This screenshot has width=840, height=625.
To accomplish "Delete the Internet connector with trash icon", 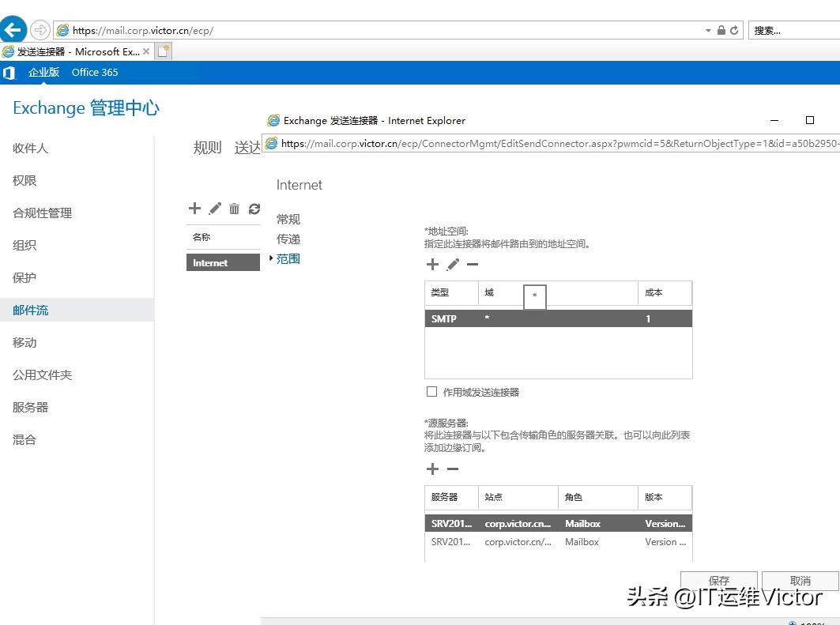I will tap(233, 208).
